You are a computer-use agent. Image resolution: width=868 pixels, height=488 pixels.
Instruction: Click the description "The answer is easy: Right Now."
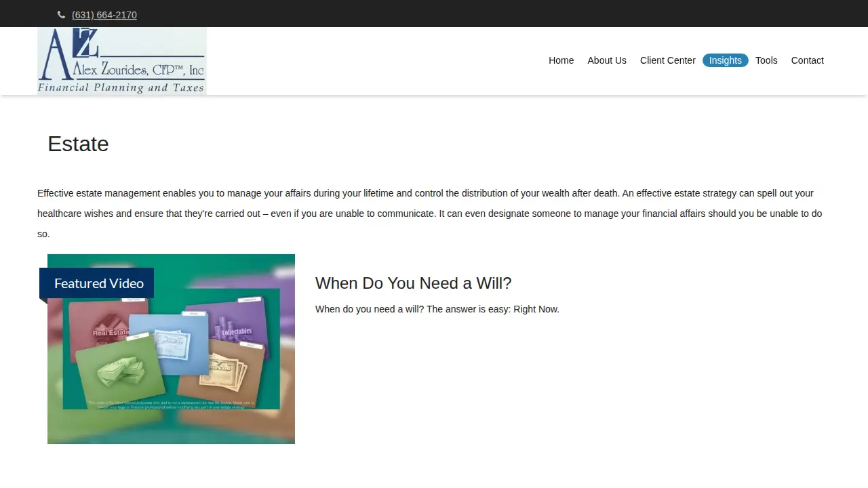[x=493, y=309]
